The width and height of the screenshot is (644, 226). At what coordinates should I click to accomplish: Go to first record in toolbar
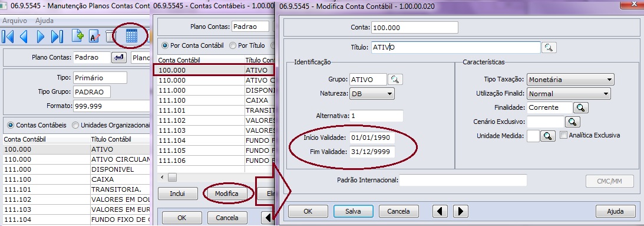click(x=8, y=37)
